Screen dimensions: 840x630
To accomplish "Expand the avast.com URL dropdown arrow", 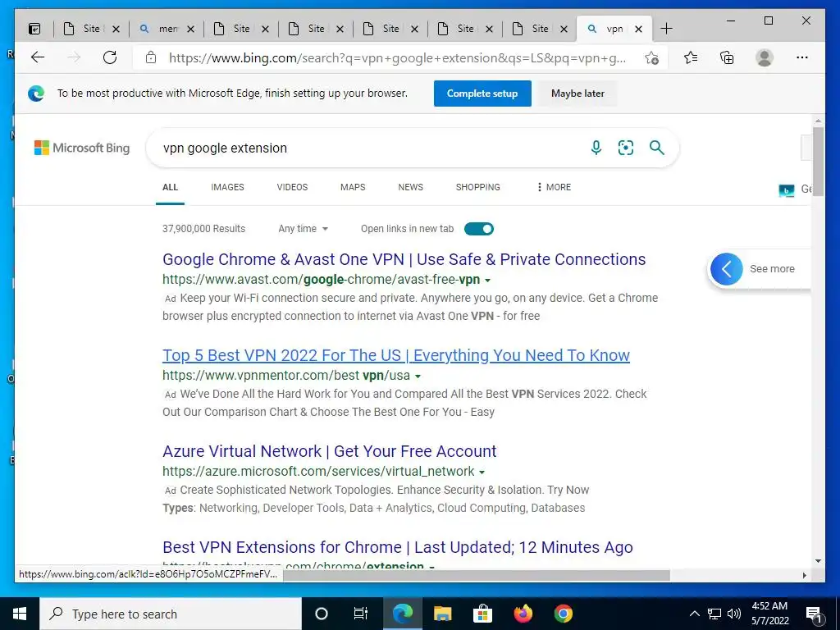I will (x=487, y=281).
